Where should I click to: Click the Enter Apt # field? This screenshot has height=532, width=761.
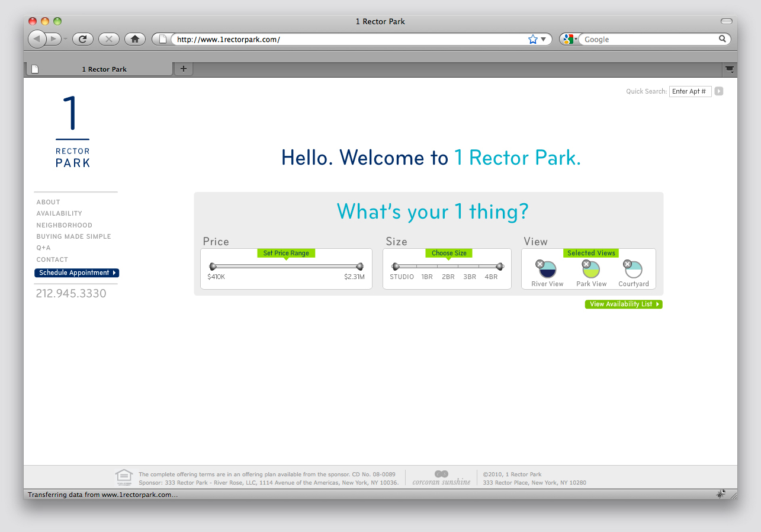(690, 91)
